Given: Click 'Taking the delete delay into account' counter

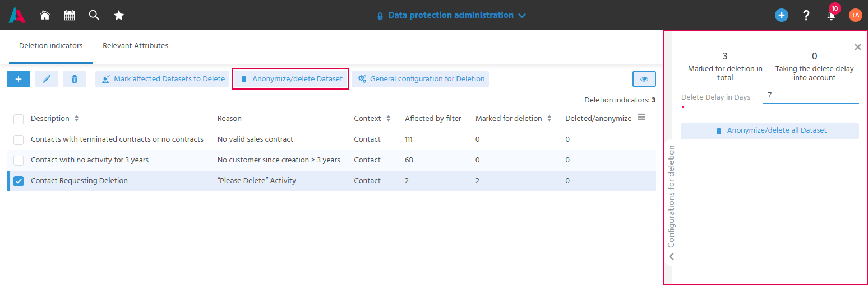Looking at the screenshot, I should 815,65.
